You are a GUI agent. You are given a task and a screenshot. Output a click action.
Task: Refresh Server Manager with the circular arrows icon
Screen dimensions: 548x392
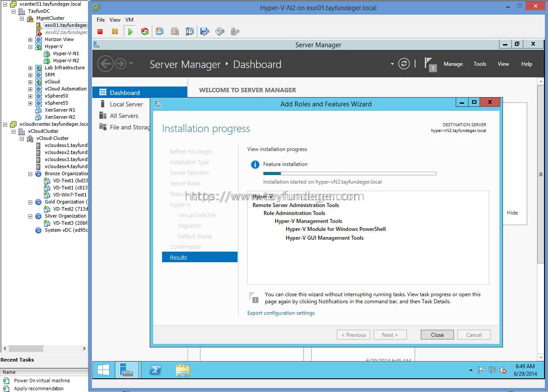(404, 64)
